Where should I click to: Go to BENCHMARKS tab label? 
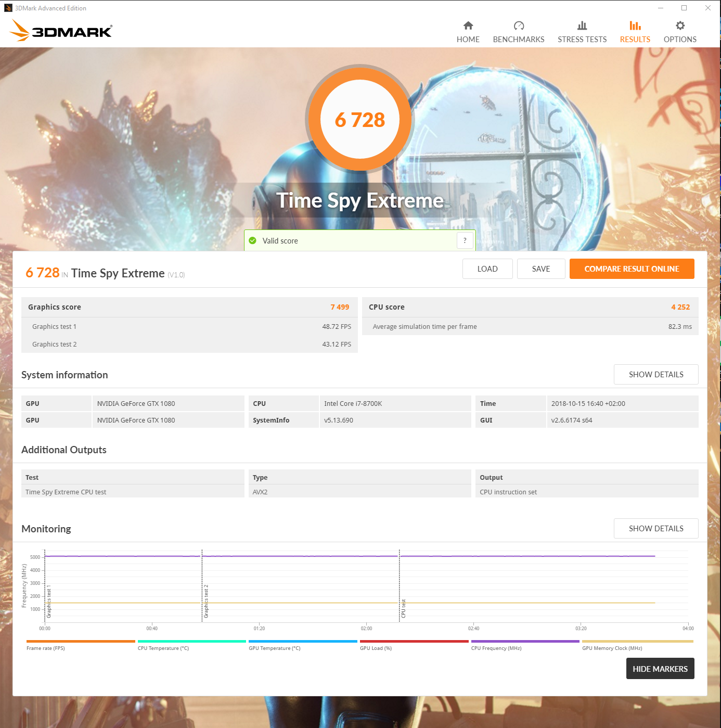[x=519, y=40]
